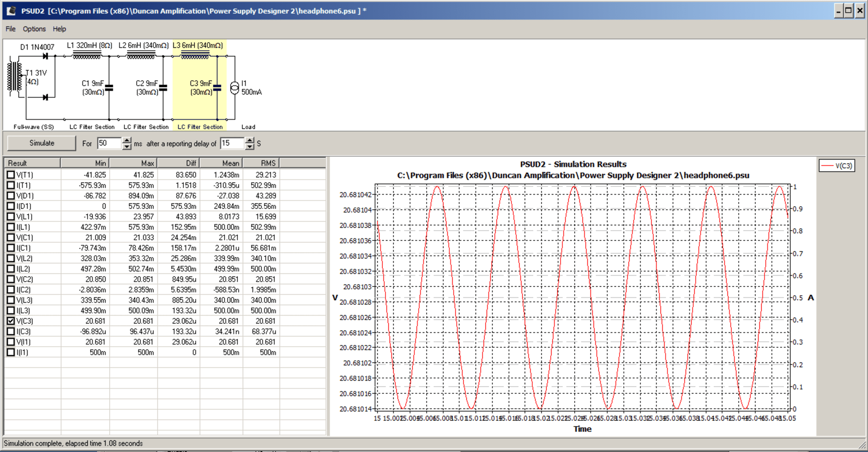Click the reporting delay field showing 15

tap(232, 143)
